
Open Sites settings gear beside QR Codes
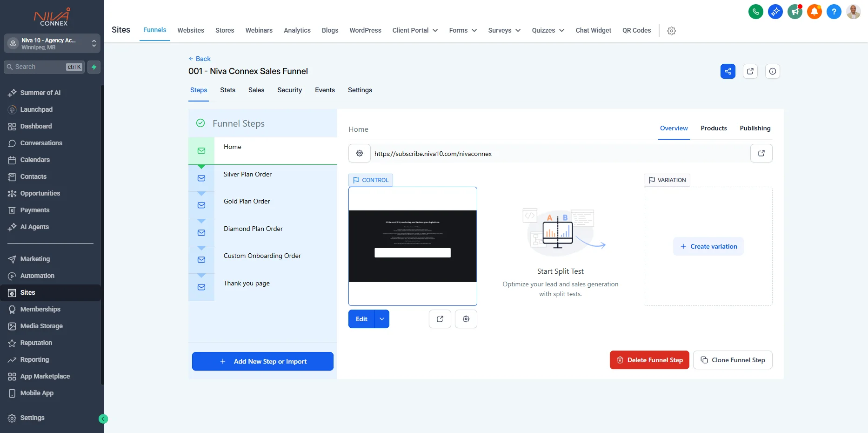coord(671,31)
